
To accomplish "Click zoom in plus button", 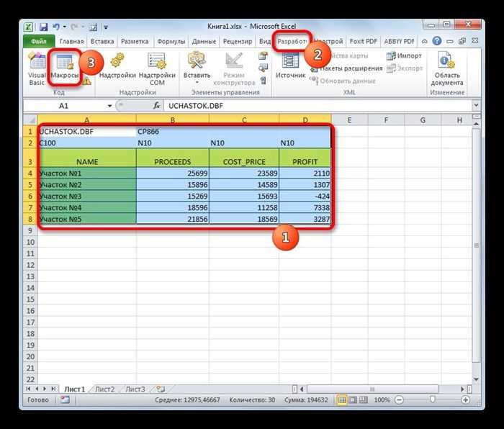I will [465, 400].
